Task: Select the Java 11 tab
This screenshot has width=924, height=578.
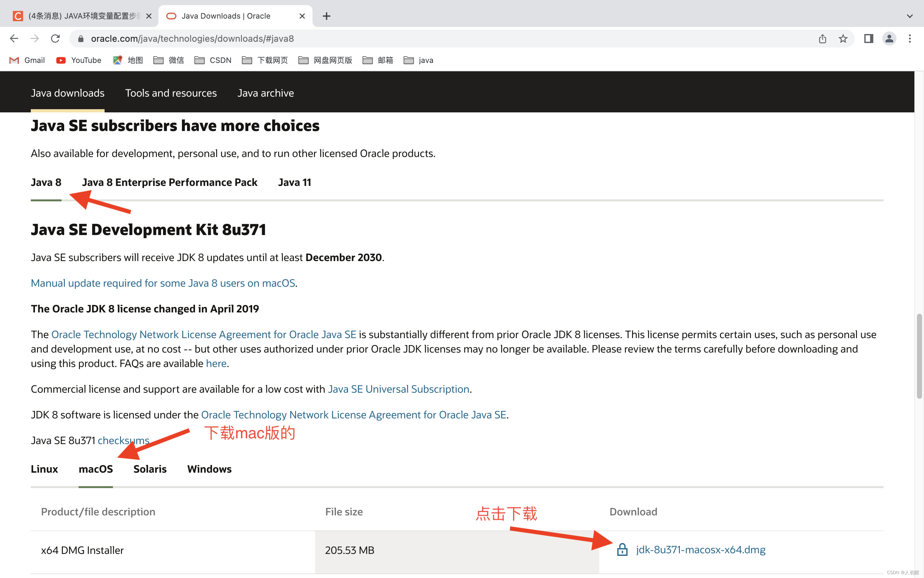Action: click(295, 182)
